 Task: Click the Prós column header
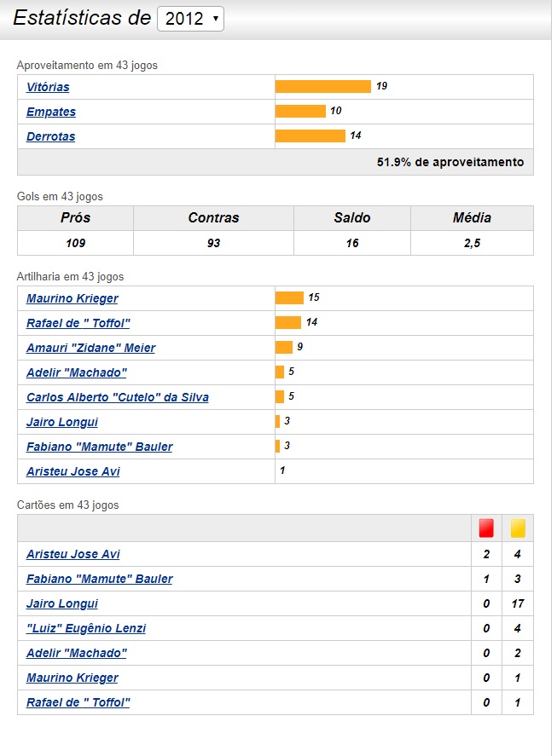coord(75,218)
